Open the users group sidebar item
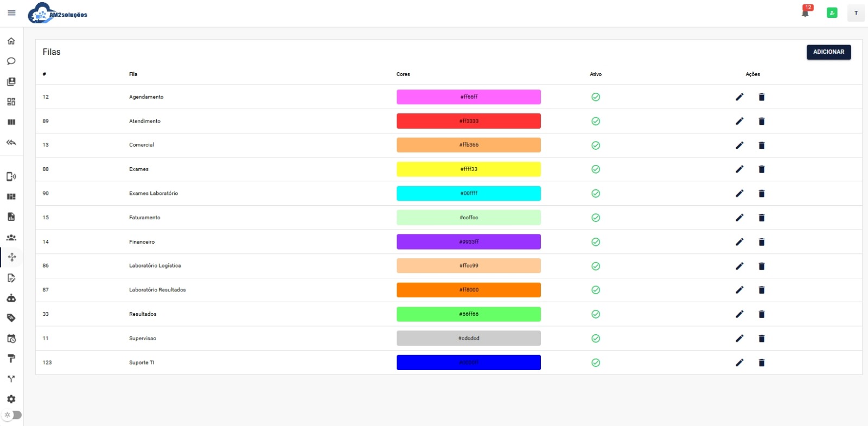This screenshot has height=426, width=868. [x=11, y=237]
